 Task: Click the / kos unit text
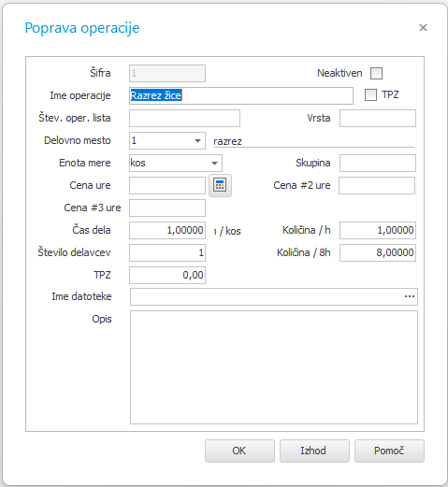[x=230, y=231]
